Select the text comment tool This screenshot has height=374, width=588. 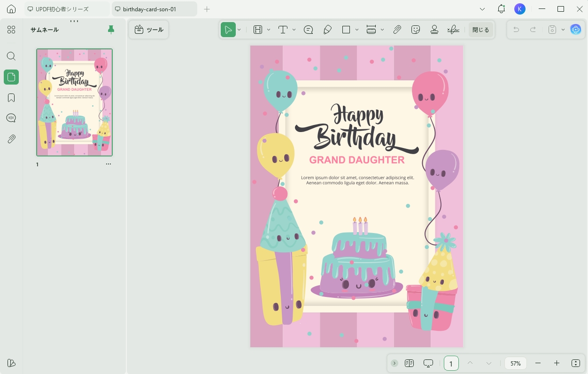[283, 30]
